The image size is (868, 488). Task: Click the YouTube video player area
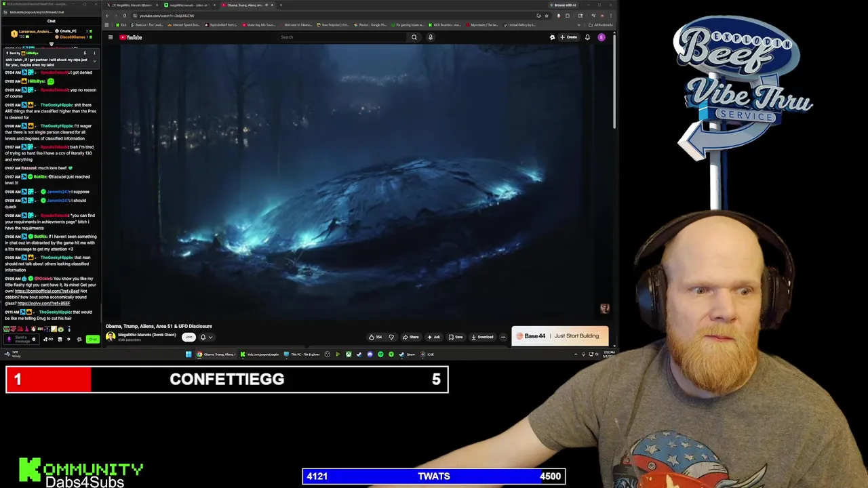(x=358, y=181)
